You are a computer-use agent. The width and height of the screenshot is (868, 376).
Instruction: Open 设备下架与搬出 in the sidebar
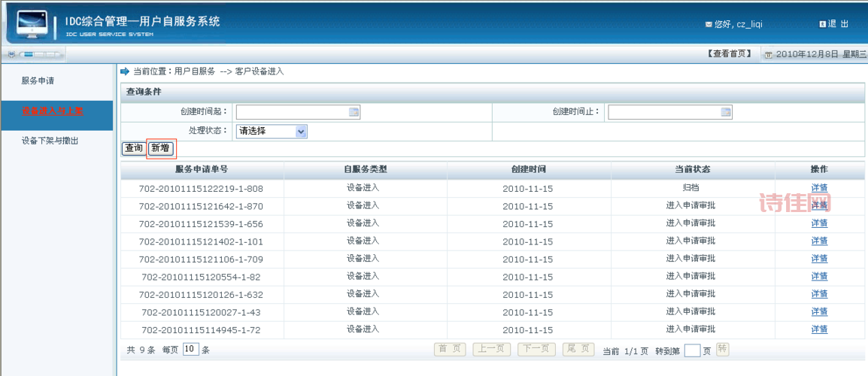click(x=50, y=141)
